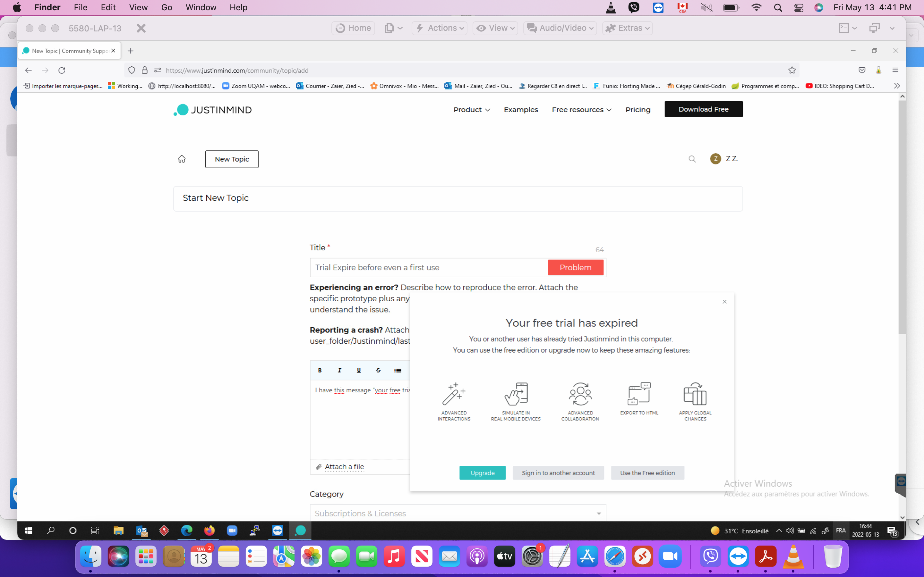Open the Firefox hamburger menu
Viewport: 924px width, 577px height.
tap(895, 70)
